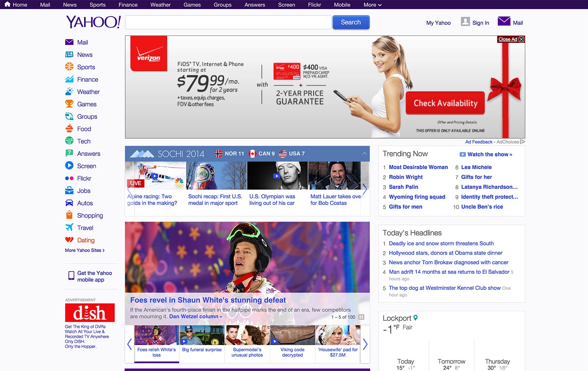The image size is (588, 371).
Task: Read the Westminster Kennel Club show headline
Action: pos(445,288)
